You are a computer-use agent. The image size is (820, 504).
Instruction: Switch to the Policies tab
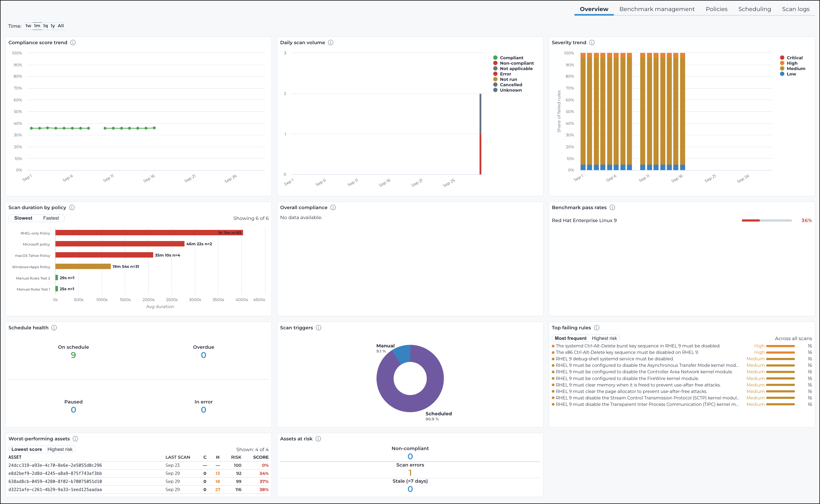(x=716, y=9)
